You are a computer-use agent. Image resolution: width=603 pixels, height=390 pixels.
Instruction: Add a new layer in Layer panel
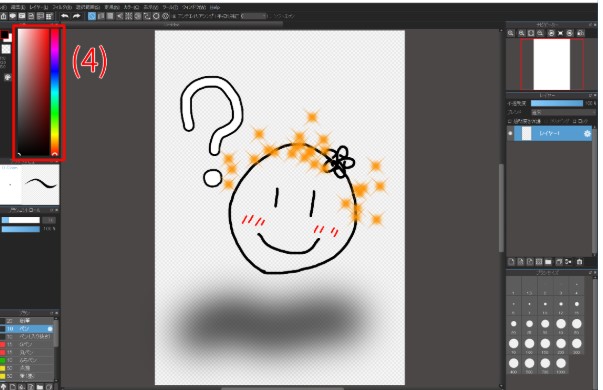pyautogui.click(x=511, y=262)
